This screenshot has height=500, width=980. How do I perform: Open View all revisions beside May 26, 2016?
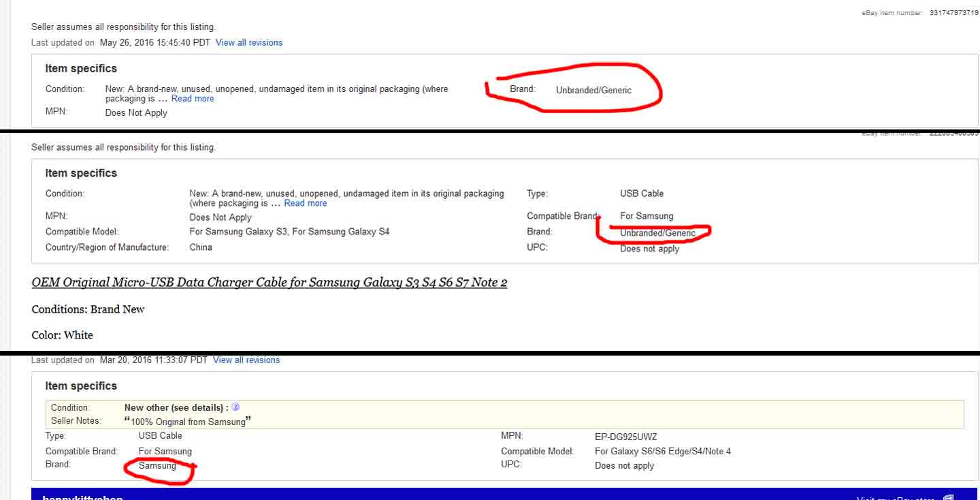249,42
